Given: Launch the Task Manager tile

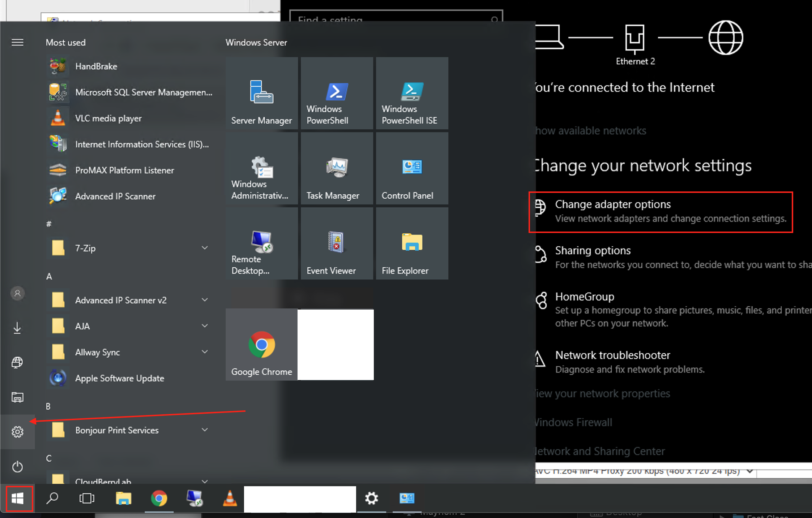Looking at the screenshot, I should 337,168.
